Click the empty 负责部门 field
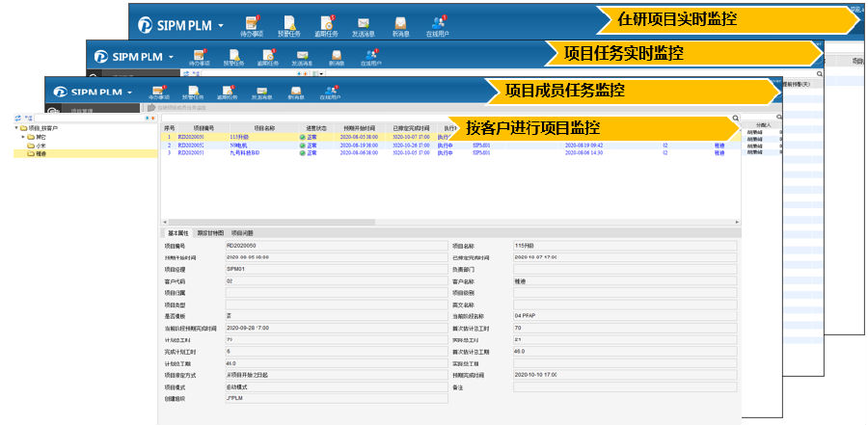This screenshot has height=425, width=868. tap(625, 269)
